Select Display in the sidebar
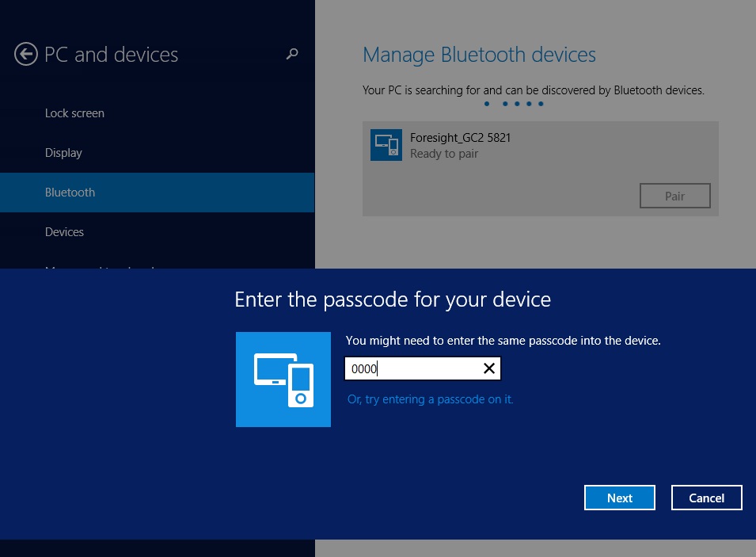 coord(63,153)
